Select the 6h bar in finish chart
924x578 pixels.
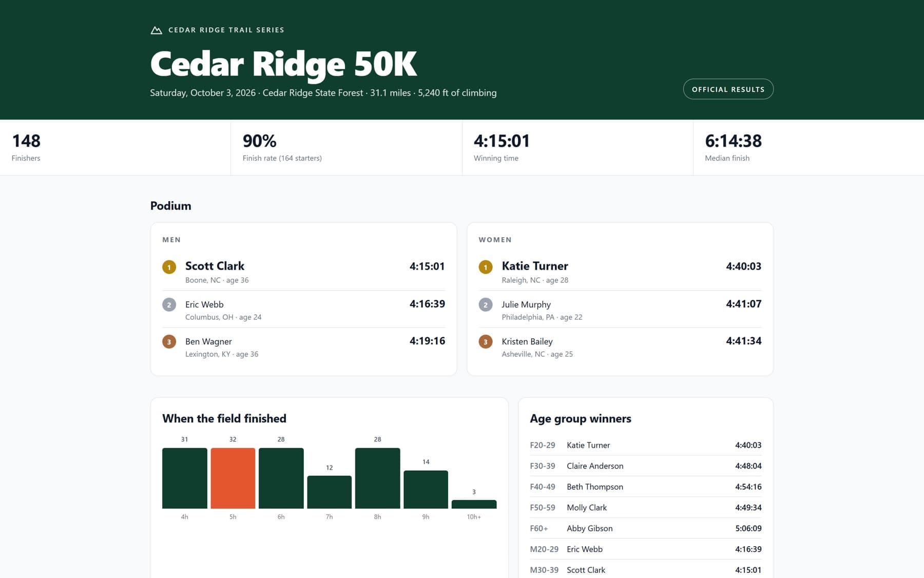(281, 478)
